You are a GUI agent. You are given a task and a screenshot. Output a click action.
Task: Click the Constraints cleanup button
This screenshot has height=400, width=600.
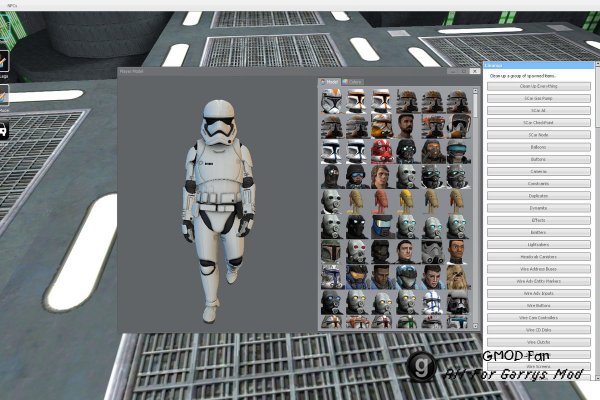click(x=538, y=184)
